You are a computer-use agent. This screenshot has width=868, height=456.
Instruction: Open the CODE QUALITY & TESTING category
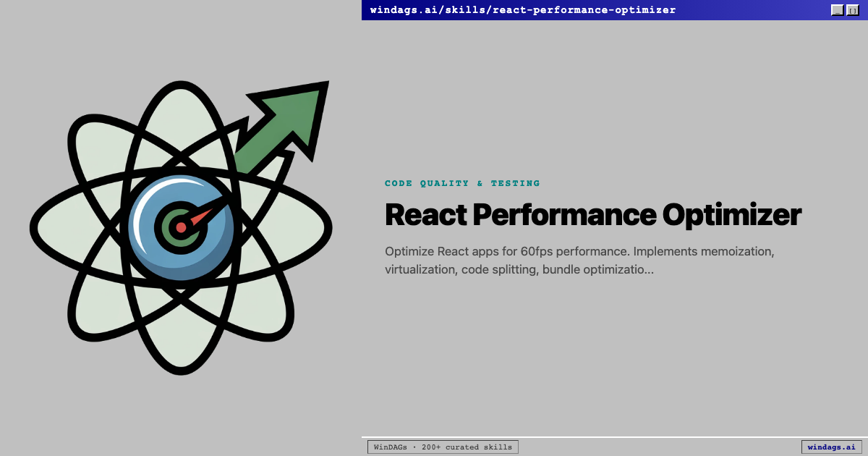(463, 183)
